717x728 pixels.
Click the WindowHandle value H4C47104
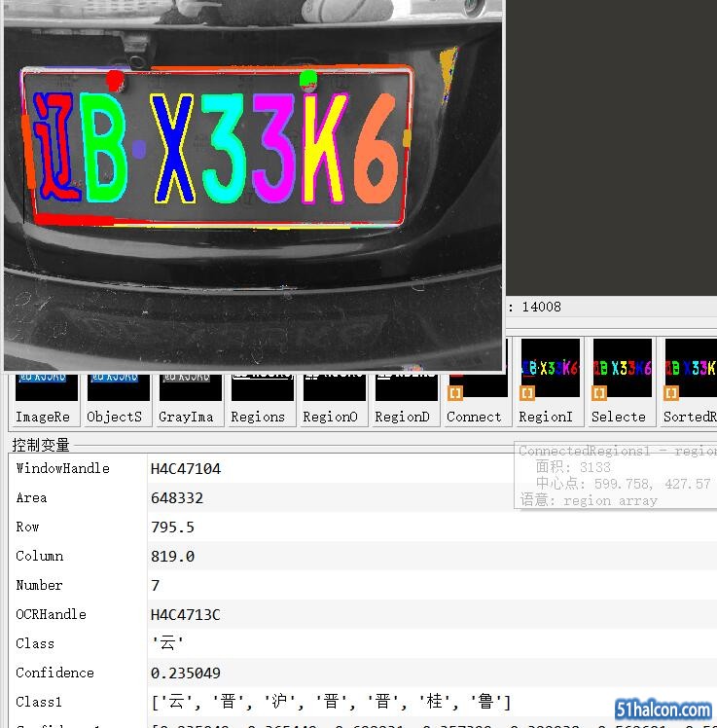(186, 468)
